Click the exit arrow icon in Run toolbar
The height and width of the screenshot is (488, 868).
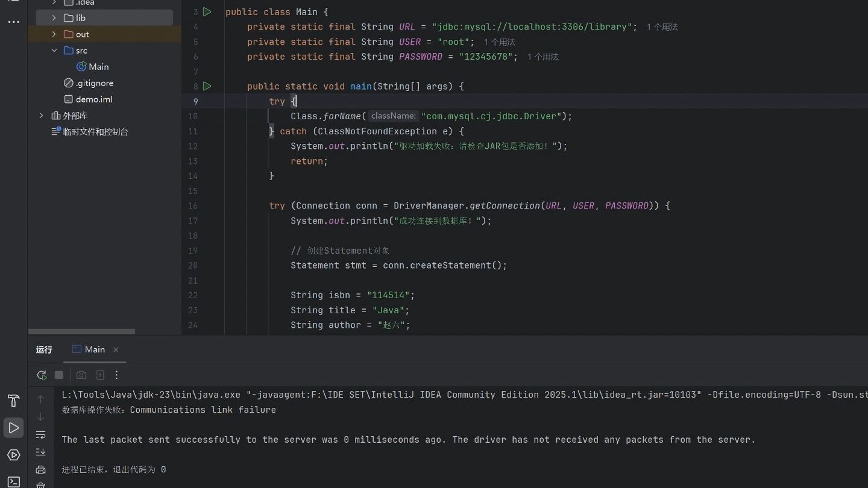tap(99, 375)
